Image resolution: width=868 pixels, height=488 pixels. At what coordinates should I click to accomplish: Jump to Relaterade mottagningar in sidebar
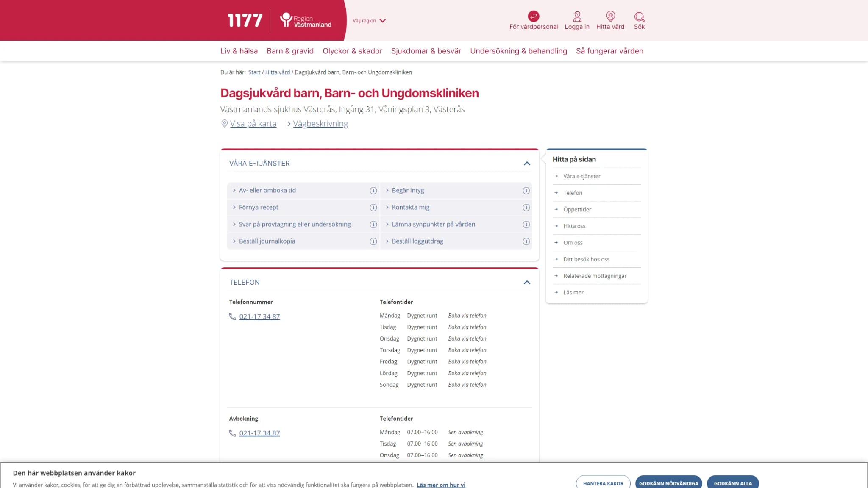point(595,276)
